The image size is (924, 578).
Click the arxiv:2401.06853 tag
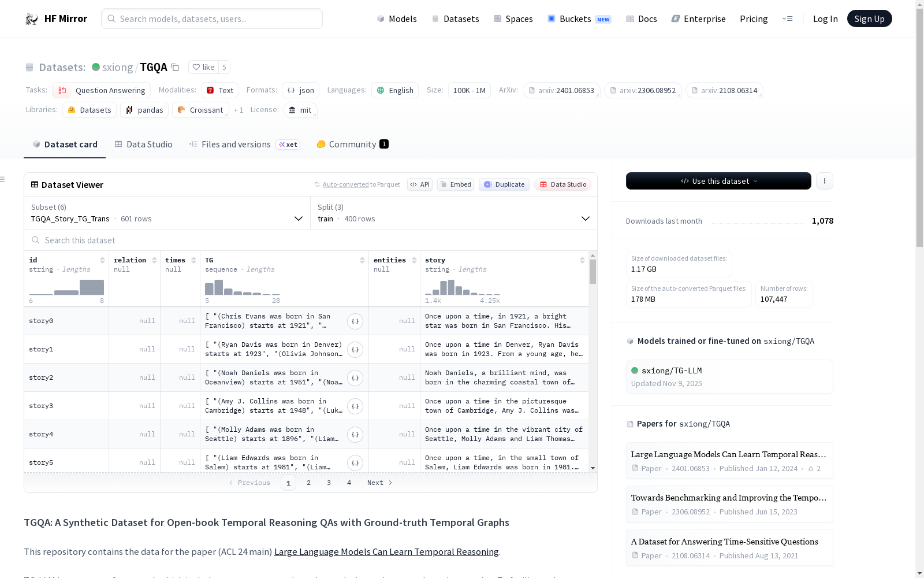(561, 90)
